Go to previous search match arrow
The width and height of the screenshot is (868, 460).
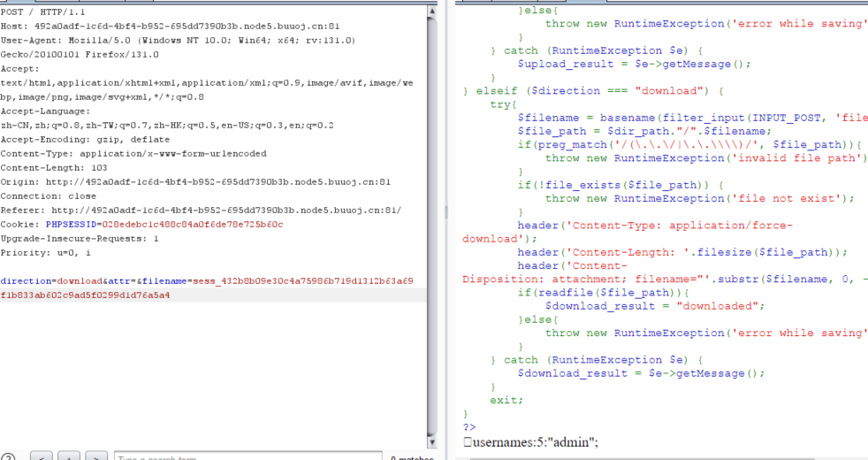tap(42, 456)
